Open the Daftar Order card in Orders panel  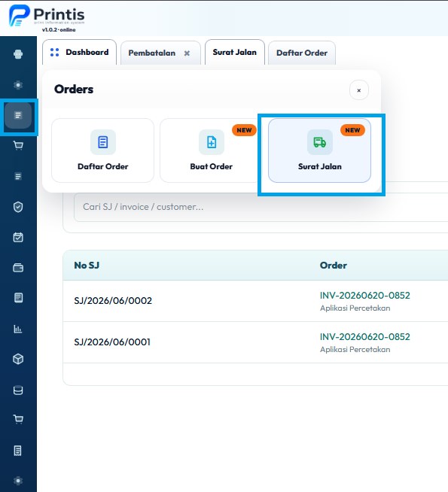point(102,150)
